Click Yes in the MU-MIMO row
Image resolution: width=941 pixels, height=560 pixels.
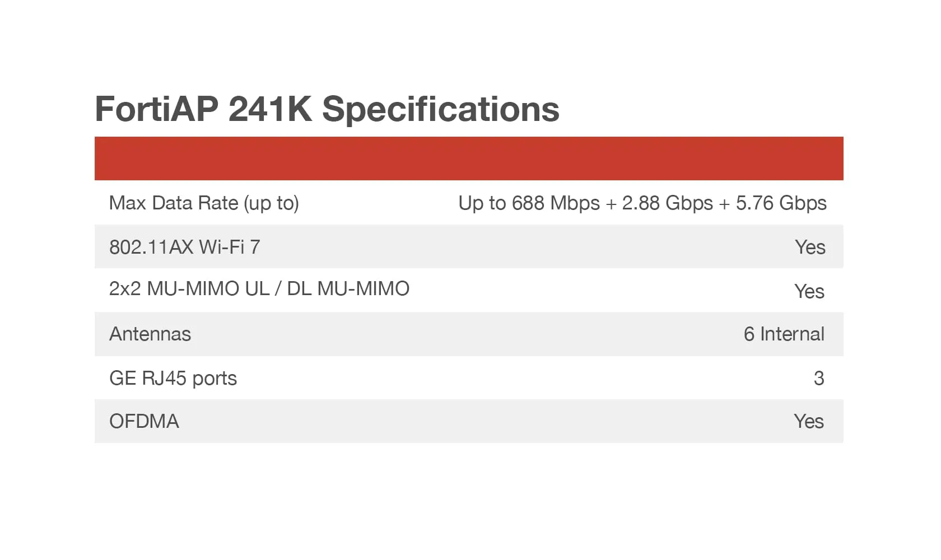(x=809, y=291)
